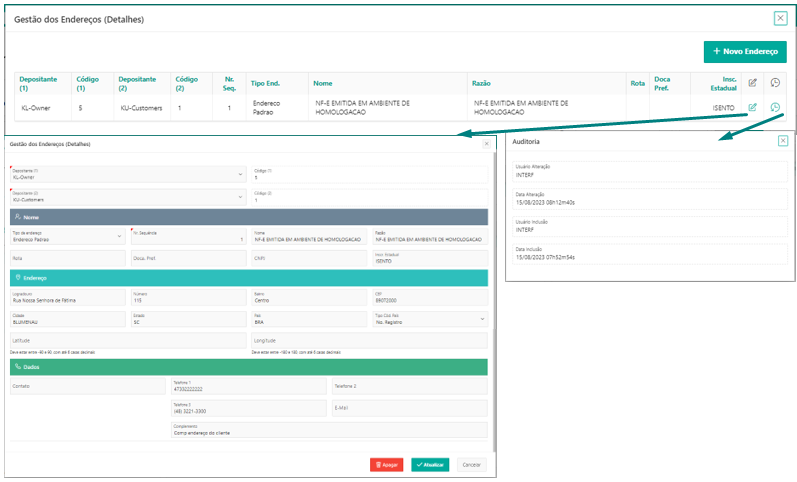Click the Data Inclusão value in Auditoria

(545, 257)
